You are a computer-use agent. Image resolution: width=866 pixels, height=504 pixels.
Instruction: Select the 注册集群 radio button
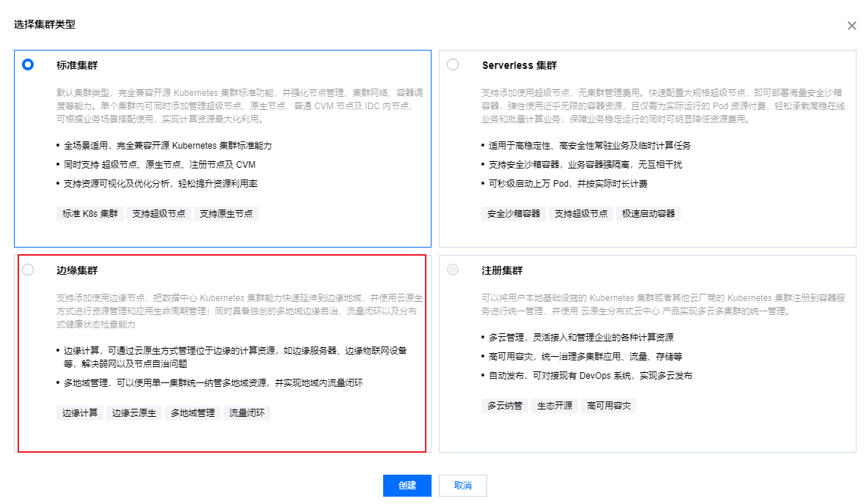453,270
